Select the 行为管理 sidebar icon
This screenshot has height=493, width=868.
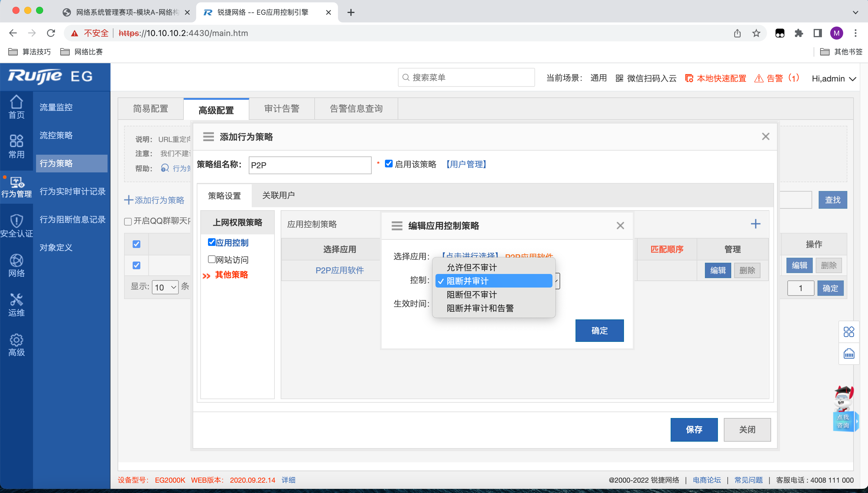click(x=16, y=187)
